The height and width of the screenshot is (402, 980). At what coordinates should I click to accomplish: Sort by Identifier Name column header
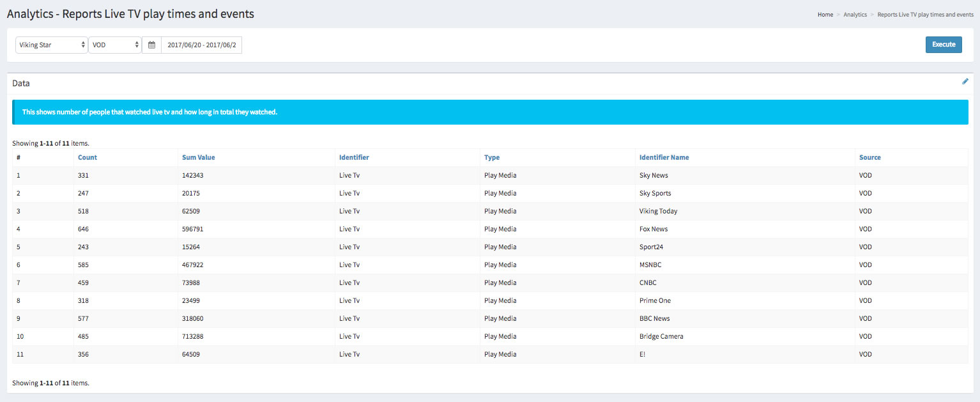coord(664,157)
